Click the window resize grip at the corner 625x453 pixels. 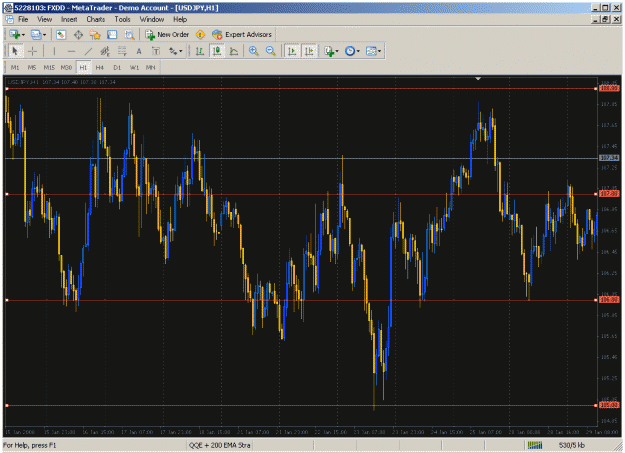click(x=617, y=446)
